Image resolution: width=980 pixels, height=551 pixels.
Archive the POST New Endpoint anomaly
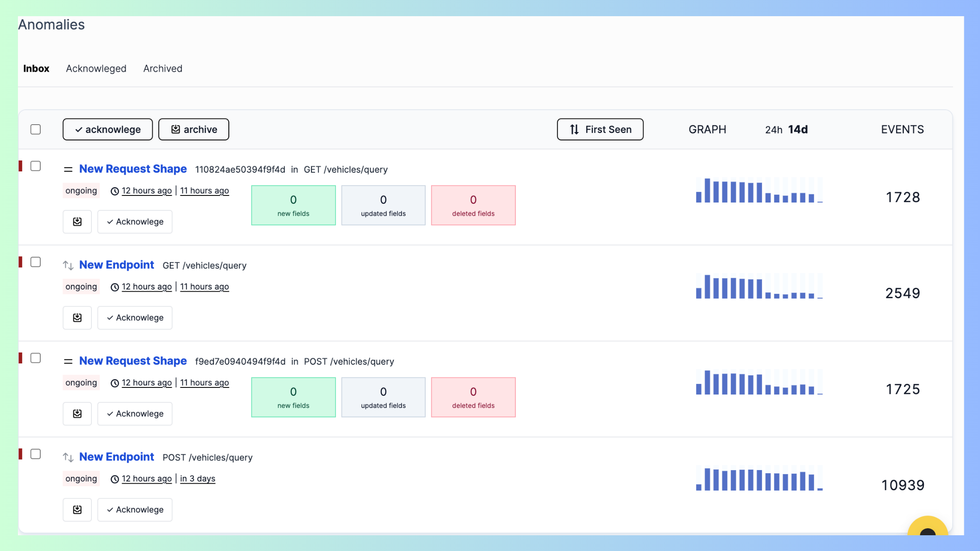[77, 509]
